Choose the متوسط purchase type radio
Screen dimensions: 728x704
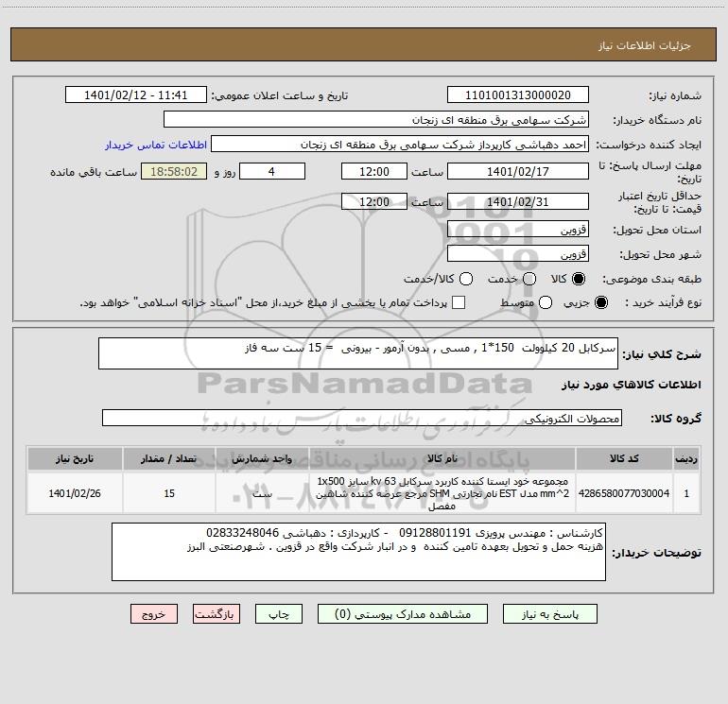pos(546,302)
